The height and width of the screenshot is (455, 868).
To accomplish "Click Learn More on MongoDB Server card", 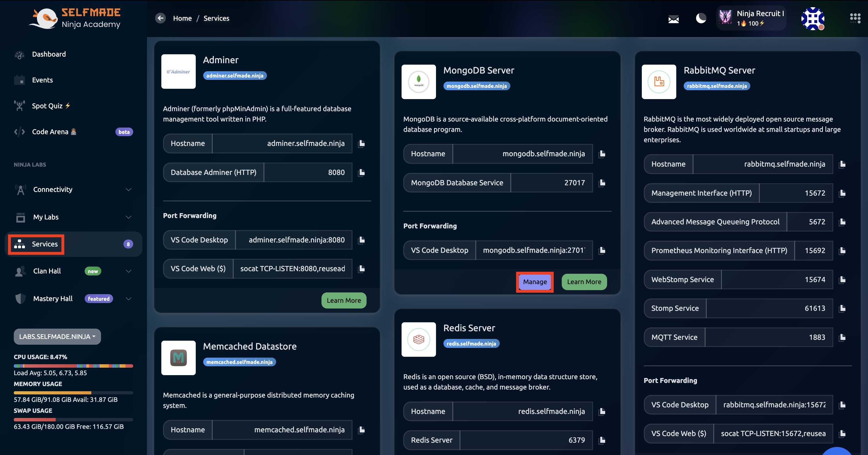I will pyautogui.click(x=584, y=282).
